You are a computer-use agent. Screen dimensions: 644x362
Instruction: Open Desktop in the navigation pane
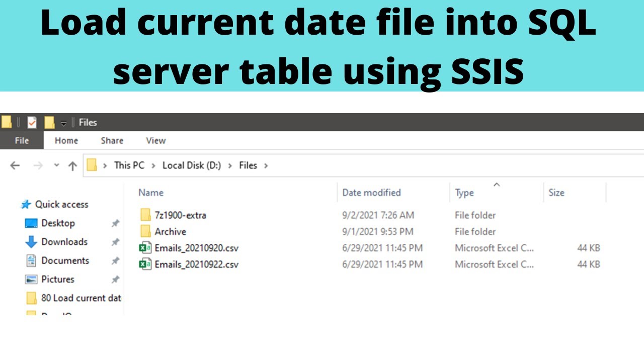58,223
